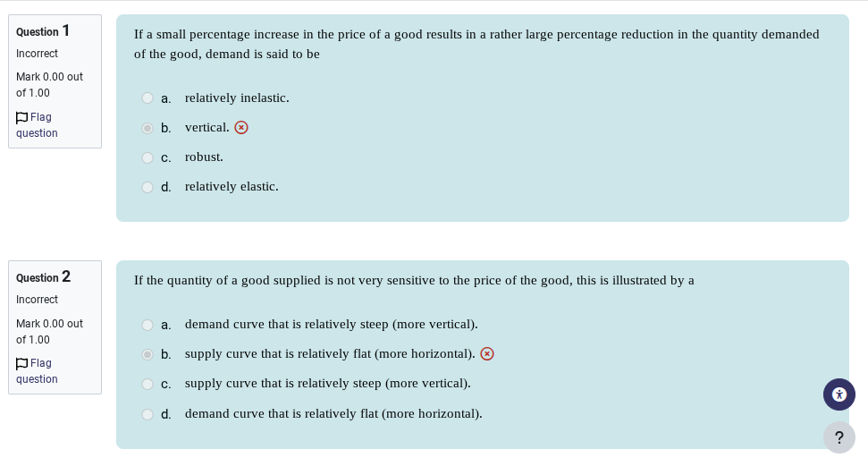Click the Question 1 heading

click(43, 30)
